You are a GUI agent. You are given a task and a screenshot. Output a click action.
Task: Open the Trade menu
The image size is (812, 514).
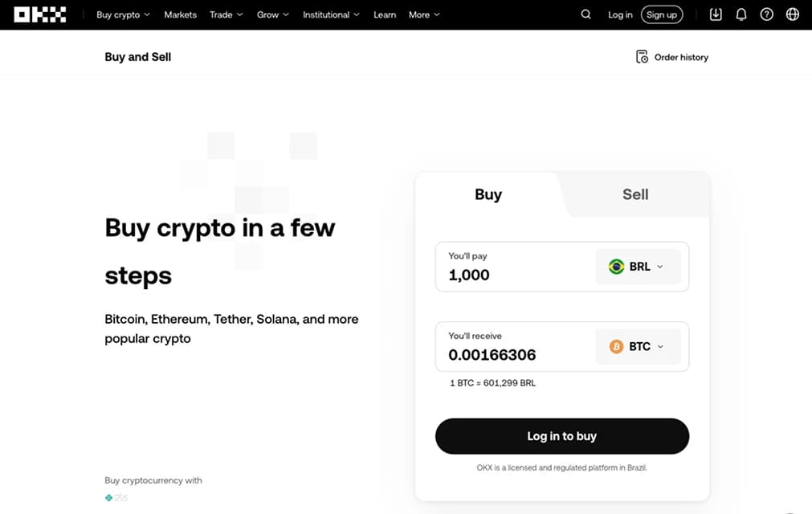click(226, 14)
